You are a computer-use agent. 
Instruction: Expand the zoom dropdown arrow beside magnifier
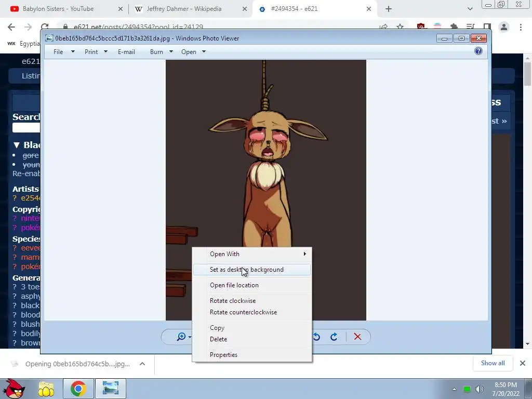pos(190,337)
